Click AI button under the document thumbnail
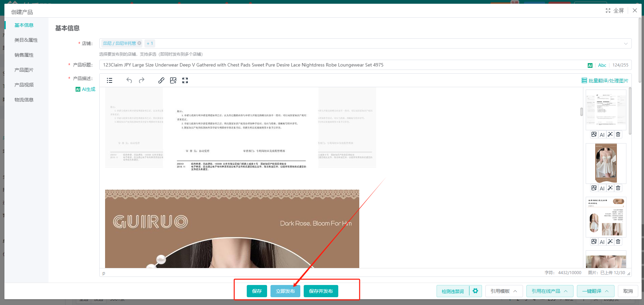Image resolution: width=644 pixels, height=305 pixels. tap(602, 134)
